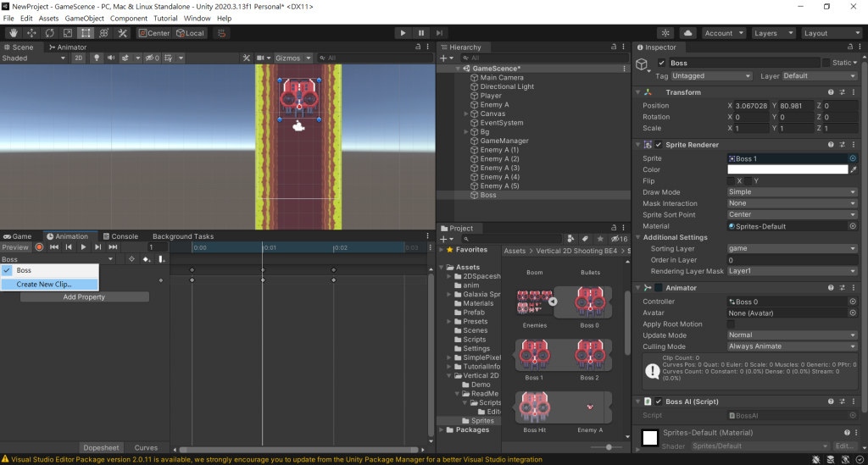The image size is (868, 465).
Task: Click the Add Property button
Action: pos(84,297)
